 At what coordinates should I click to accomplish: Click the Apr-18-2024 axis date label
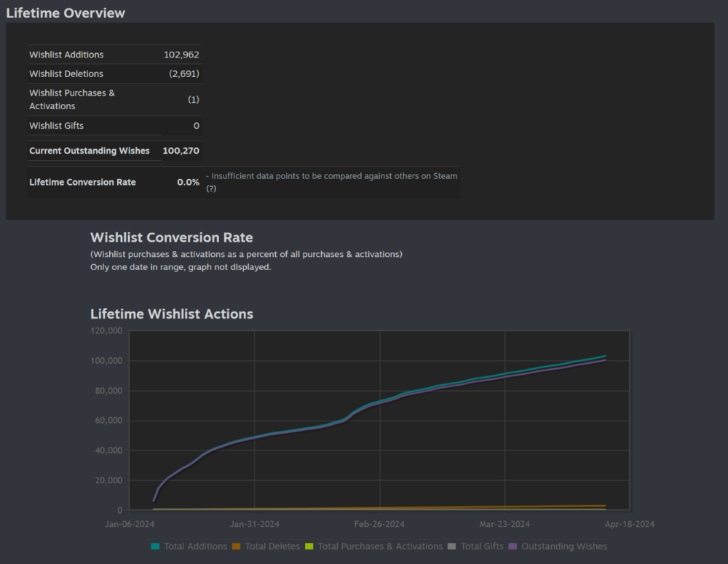(630, 524)
